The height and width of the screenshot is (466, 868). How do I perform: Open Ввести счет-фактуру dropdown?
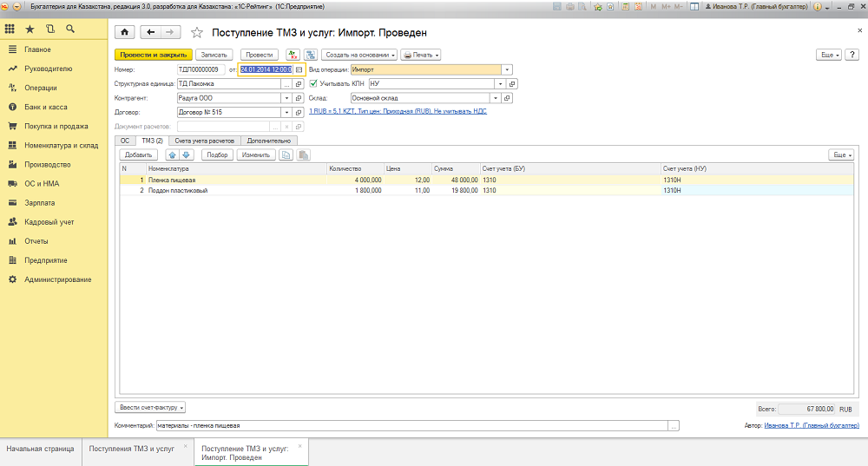pos(150,407)
